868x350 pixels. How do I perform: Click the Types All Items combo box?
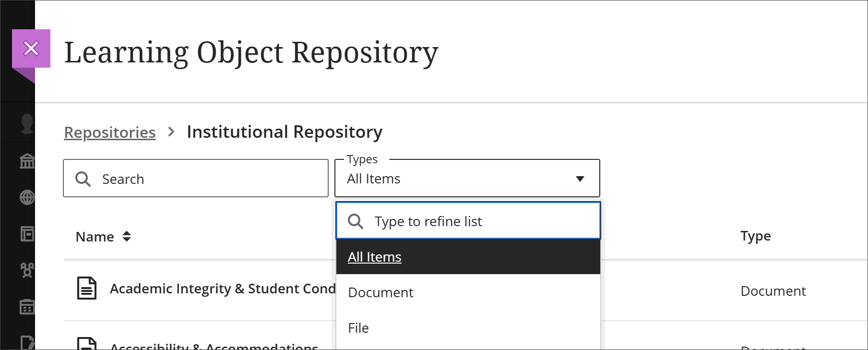456,179
